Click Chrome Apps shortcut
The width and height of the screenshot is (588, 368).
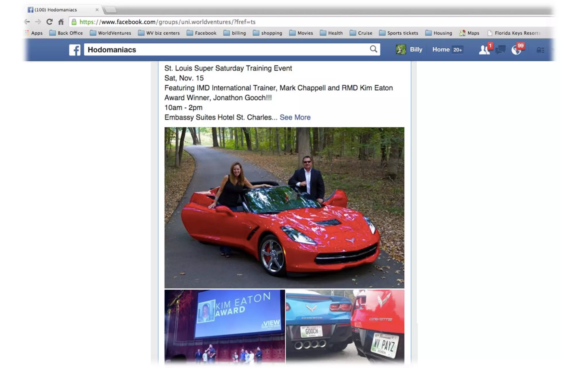[34, 33]
